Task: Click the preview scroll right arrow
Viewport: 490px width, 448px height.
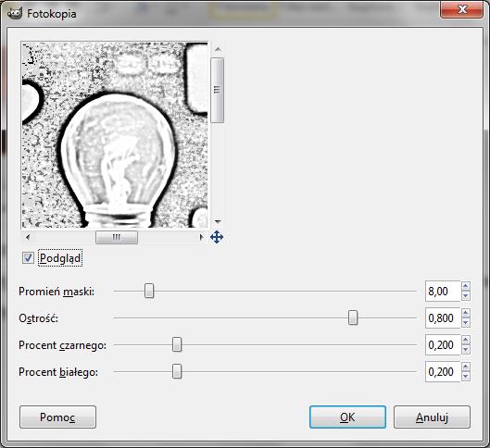Action: (x=201, y=237)
